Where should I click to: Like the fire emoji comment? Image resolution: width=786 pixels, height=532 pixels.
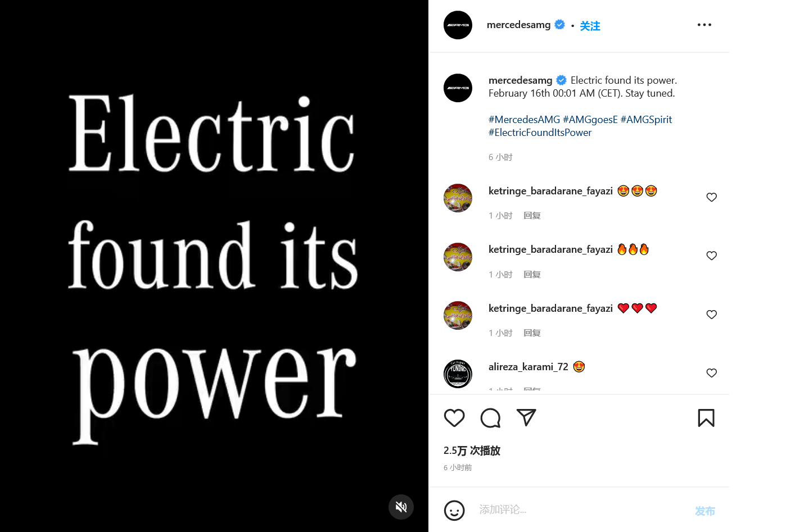(711, 256)
